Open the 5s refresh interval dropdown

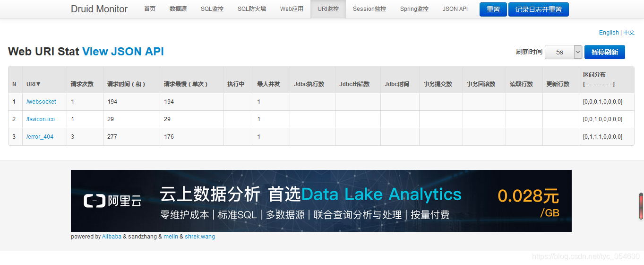pyautogui.click(x=563, y=52)
